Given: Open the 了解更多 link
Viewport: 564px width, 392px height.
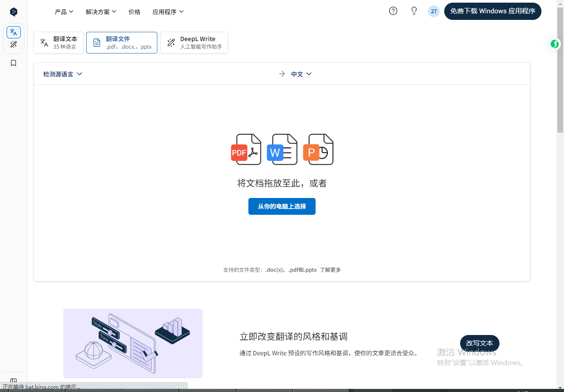Looking at the screenshot, I should coord(331,270).
